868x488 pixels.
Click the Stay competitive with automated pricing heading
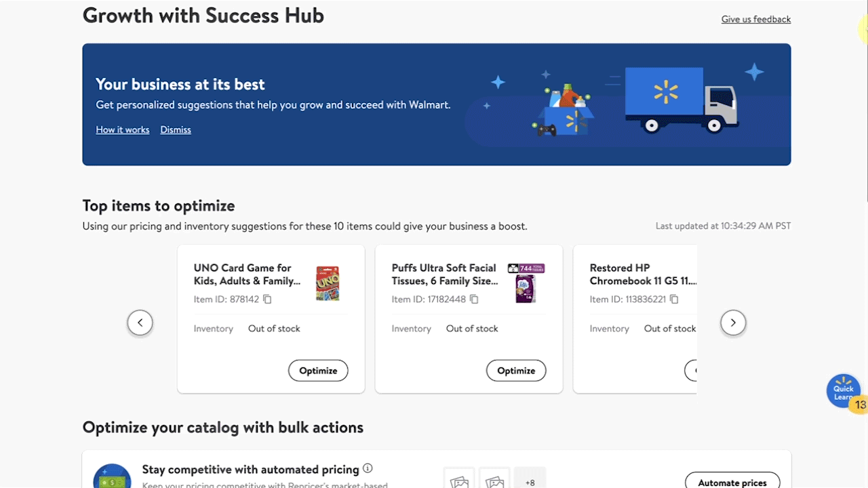(x=250, y=469)
